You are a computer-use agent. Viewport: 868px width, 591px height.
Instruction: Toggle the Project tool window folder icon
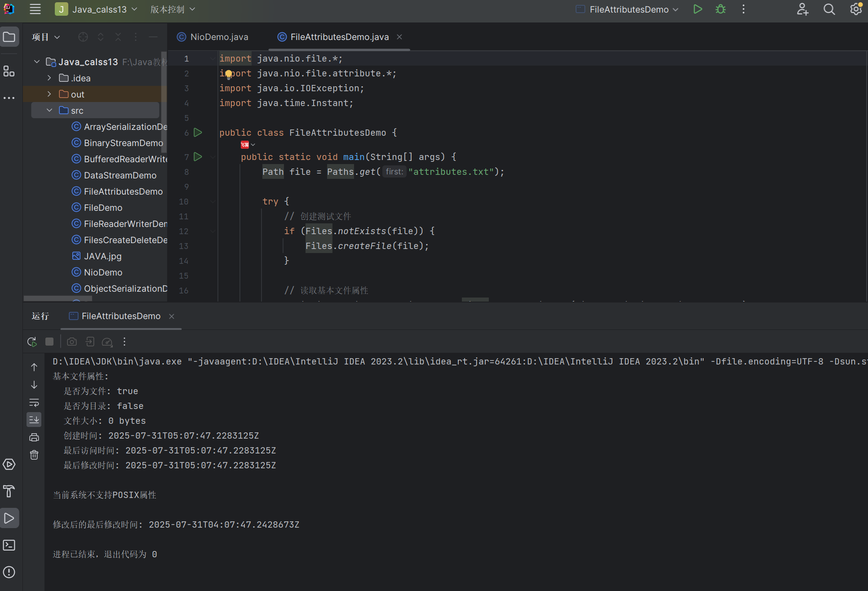click(9, 37)
